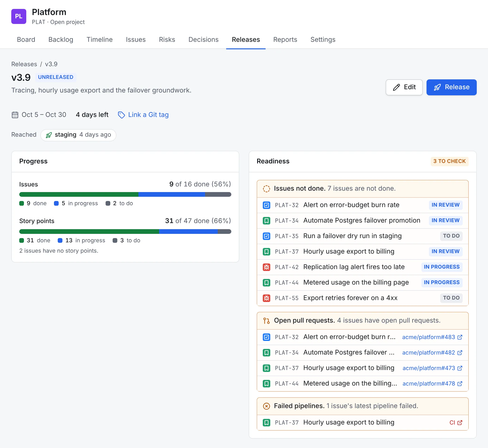Screen dimensions: 488x448
Task: Click the Edit button
Action: (x=404, y=87)
